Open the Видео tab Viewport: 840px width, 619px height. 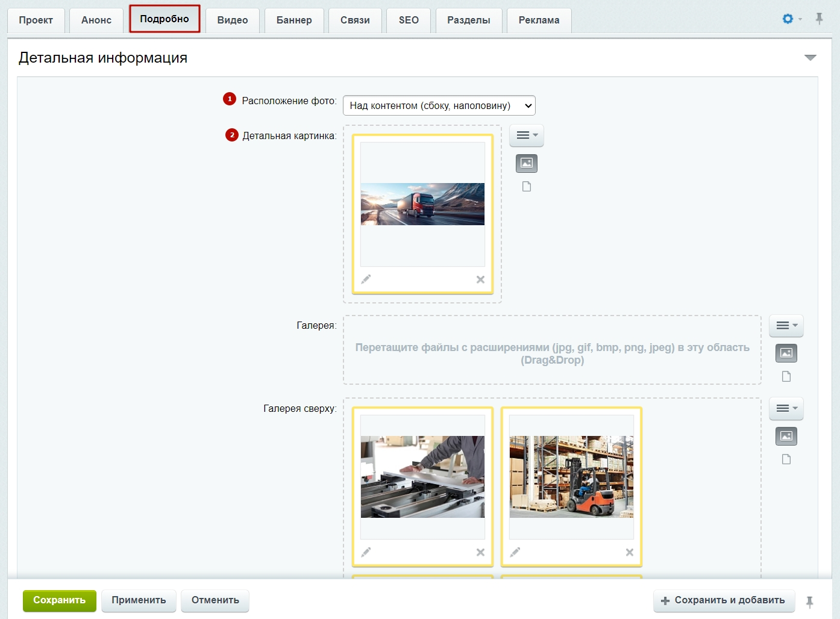pos(233,20)
